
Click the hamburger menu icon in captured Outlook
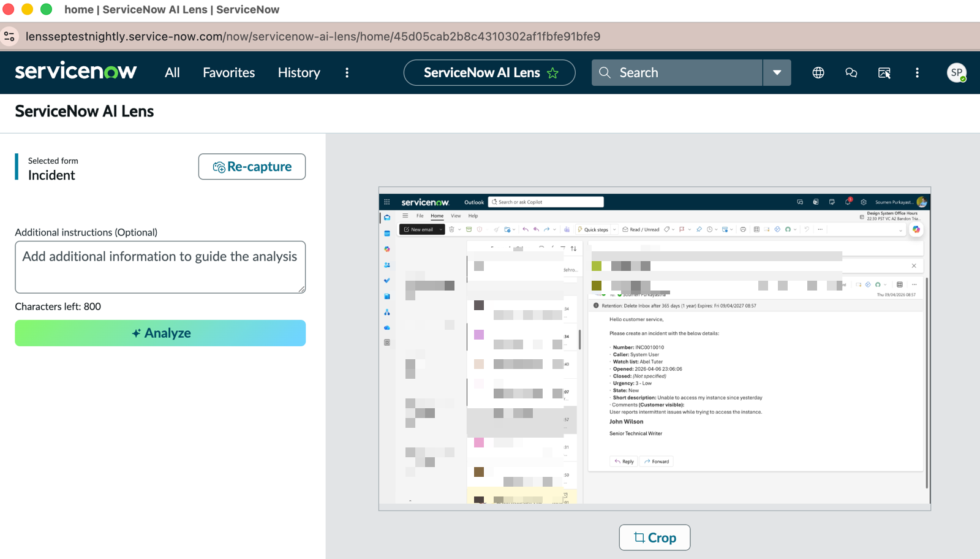tap(405, 216)
